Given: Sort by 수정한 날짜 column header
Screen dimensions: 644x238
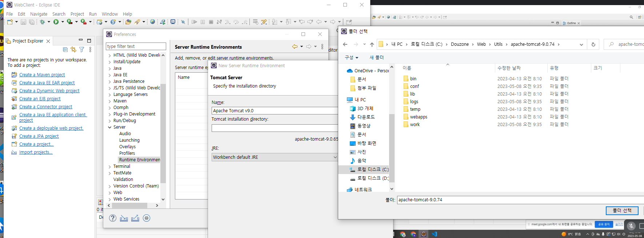Looking at the screenshot, I should tap(509, 68).
